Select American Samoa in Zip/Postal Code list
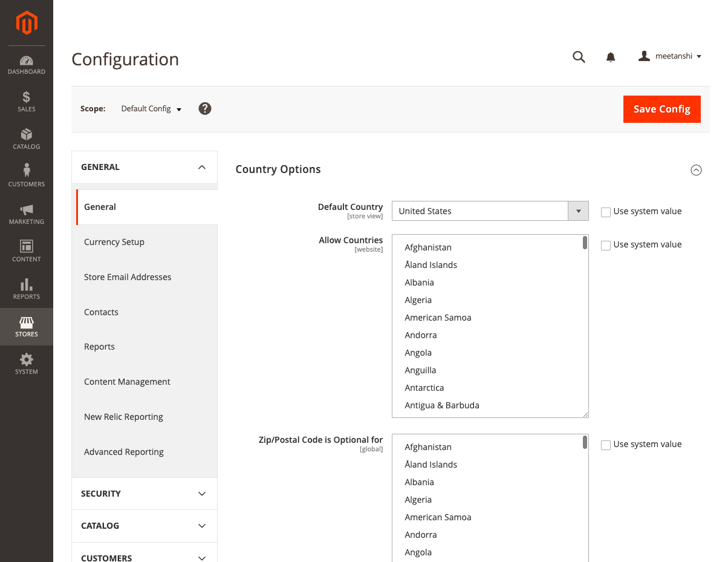The height and width of the screenshot is (562, 728). (487, 517)
